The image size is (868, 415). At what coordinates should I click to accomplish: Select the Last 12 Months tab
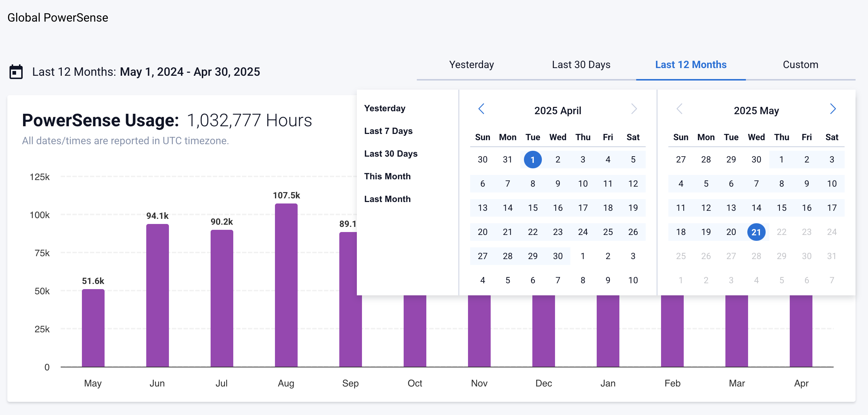[691, 65]
